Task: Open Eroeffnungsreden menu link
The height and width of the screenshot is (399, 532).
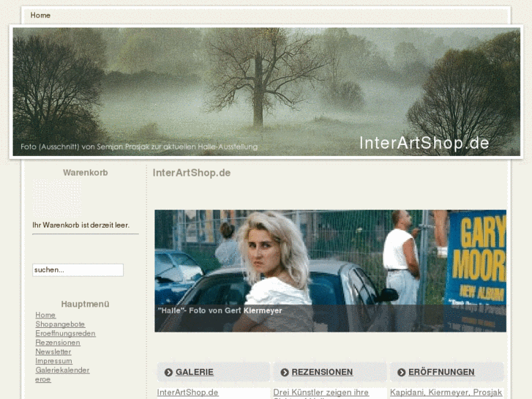Action: coord(65,333)
